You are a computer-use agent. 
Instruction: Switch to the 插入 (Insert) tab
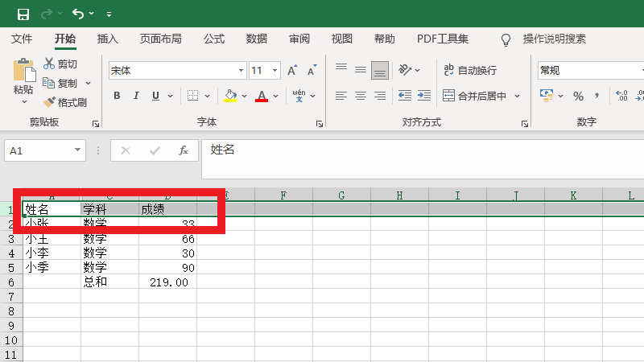[x=108, y=39]
